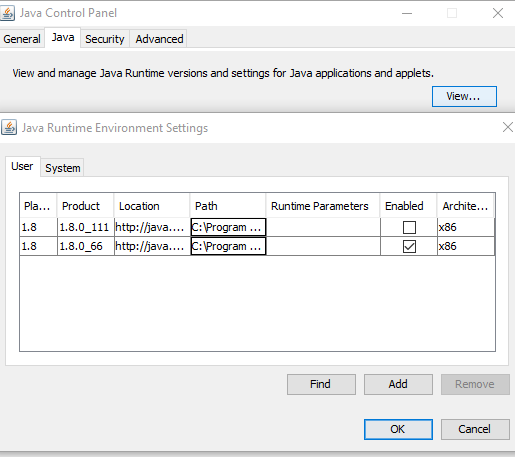515x457 pixels.
Task: Click Location cell of 1.8.0_111 row
Action: click(x=152, y=227)
